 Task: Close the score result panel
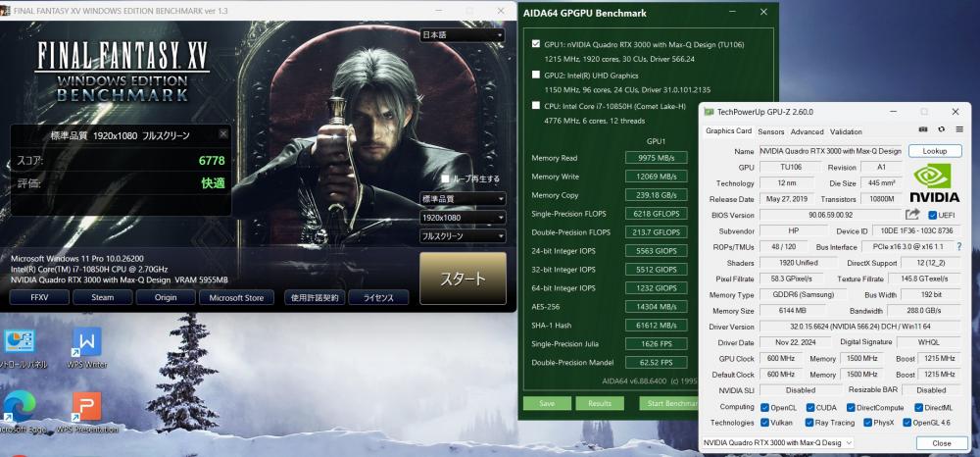(x=223, y=133)
